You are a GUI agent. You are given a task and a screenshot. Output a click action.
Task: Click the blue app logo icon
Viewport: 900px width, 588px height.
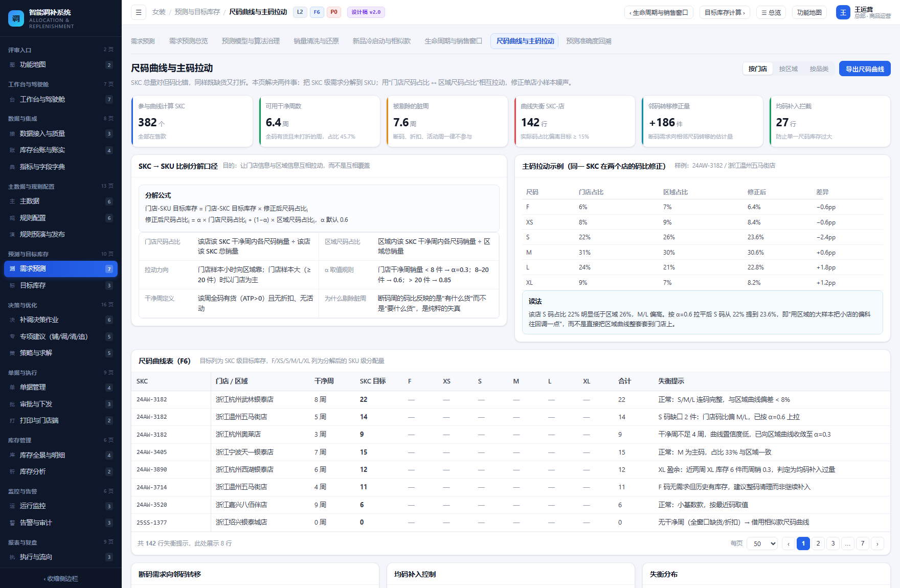point(16,18)
